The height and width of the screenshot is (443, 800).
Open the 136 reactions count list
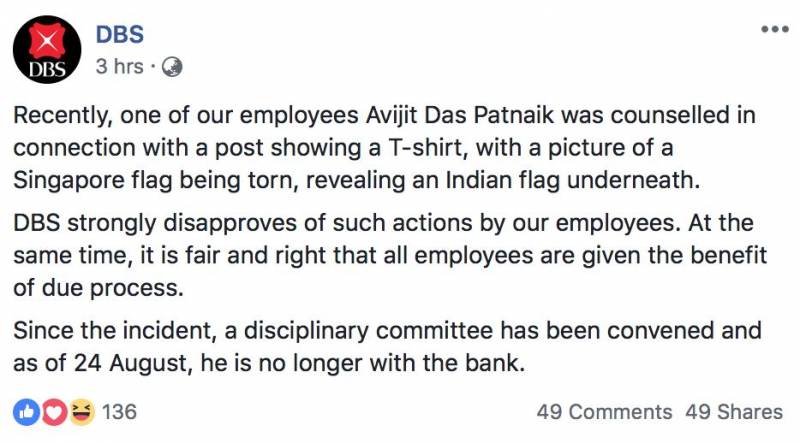pyautogui.click(x=120, y=411)
